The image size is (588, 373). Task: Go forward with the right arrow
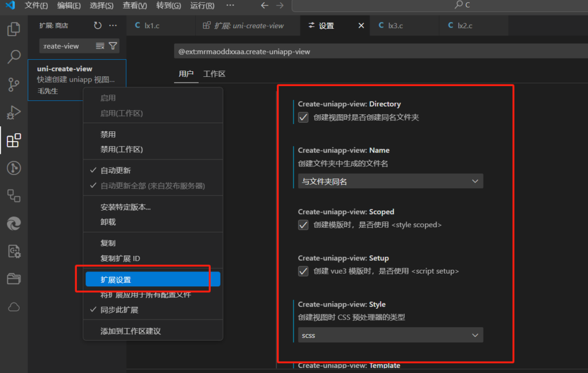[x=280, y=5]
